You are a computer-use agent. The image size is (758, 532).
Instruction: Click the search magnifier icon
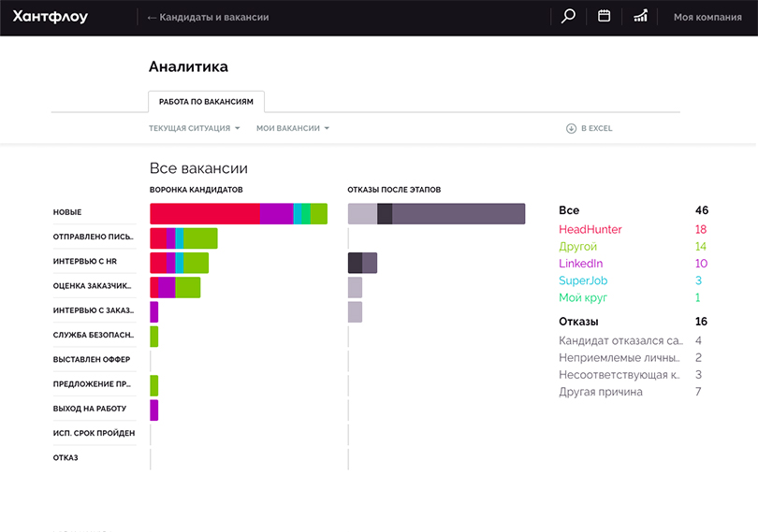point(568,16)
